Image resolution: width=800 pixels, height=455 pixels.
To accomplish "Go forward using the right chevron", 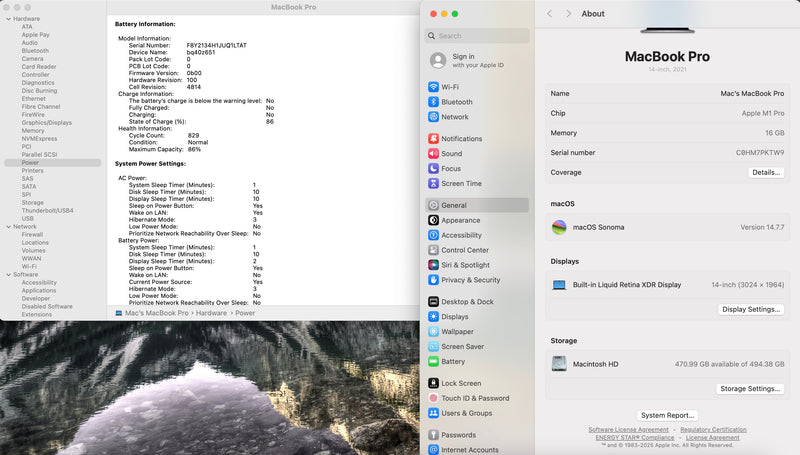I will [x=568, y=14].
